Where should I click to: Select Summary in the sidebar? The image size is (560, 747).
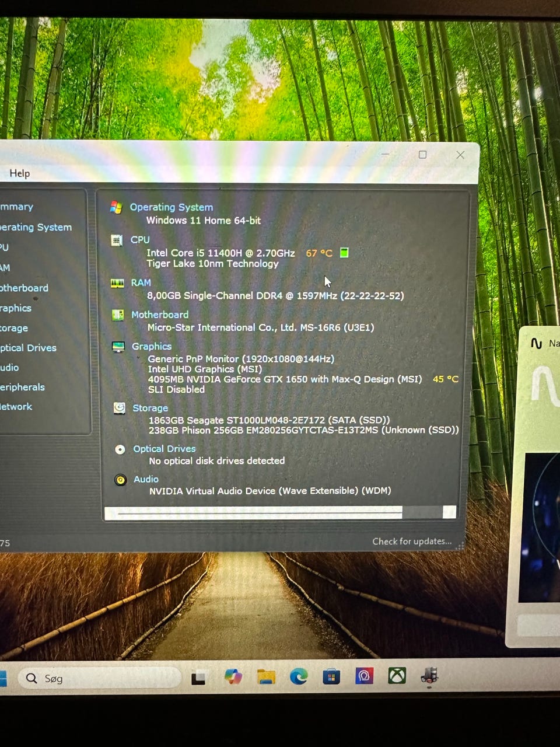(x=17, y=207)
